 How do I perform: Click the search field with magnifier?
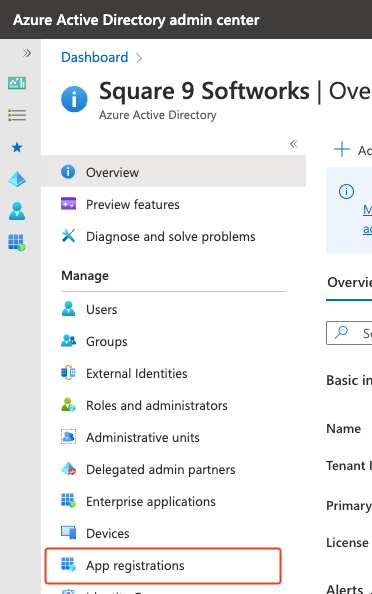(349, 333)
